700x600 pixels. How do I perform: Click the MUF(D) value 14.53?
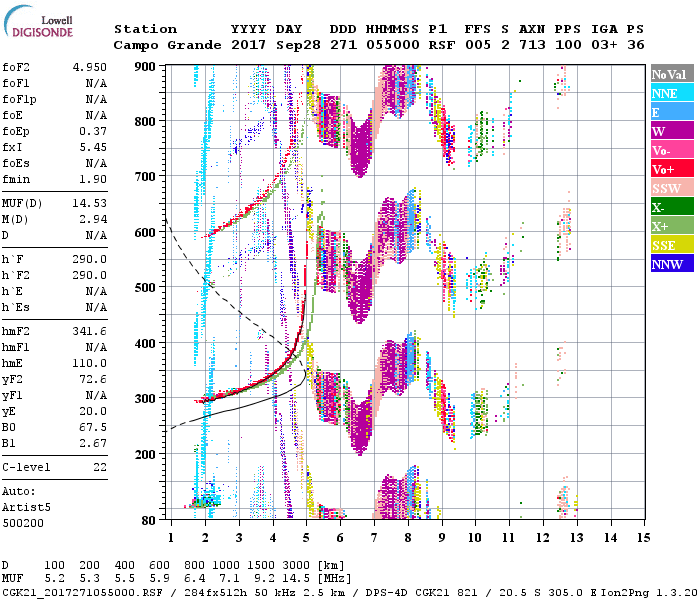tap(88, 204)
